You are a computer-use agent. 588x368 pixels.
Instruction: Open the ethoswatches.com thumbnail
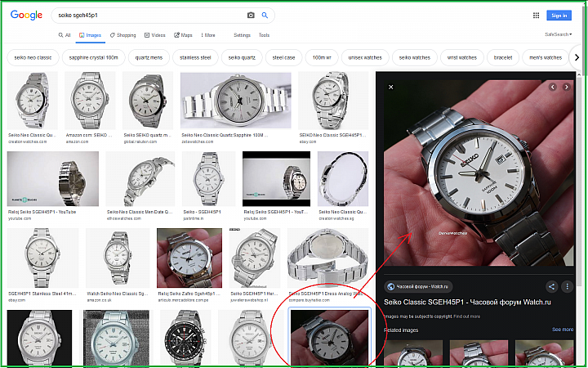(x=140, y=179)
